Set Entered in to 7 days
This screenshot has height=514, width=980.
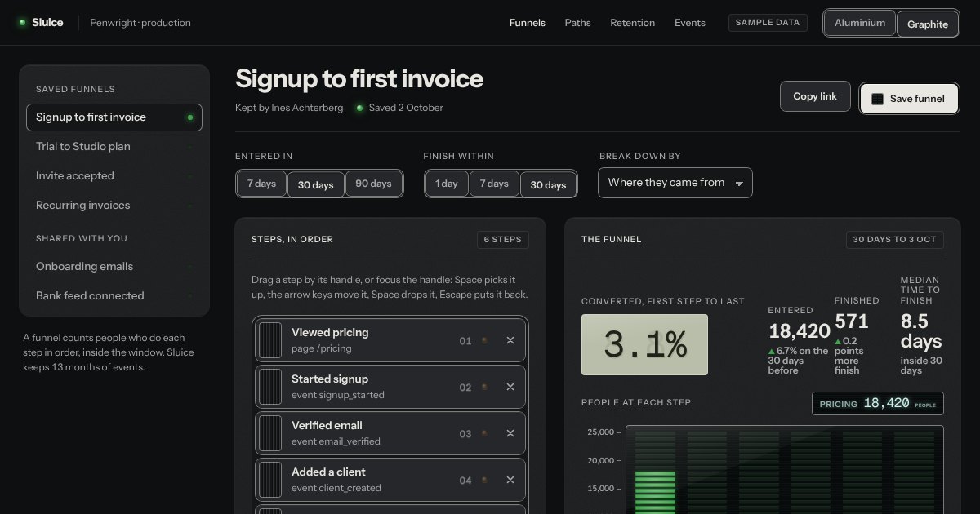pos(261,184)
